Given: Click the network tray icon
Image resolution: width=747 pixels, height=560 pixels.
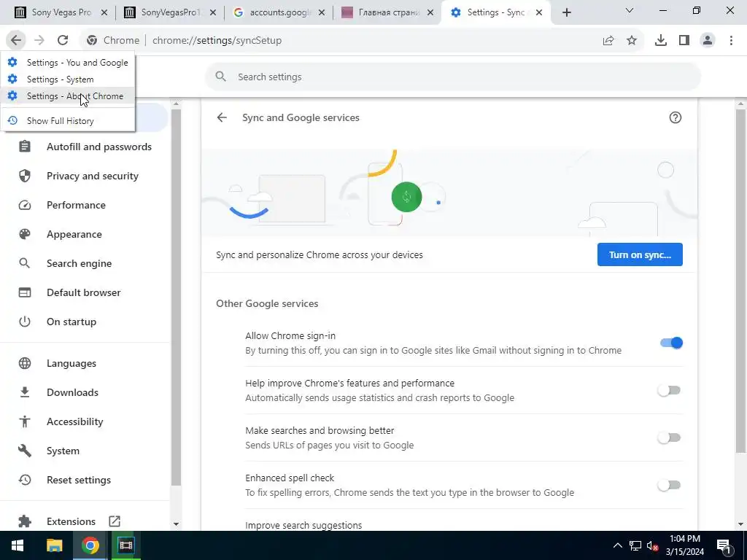Looking at the screenshot, I should pyautogui.click(x=635, y=545).
